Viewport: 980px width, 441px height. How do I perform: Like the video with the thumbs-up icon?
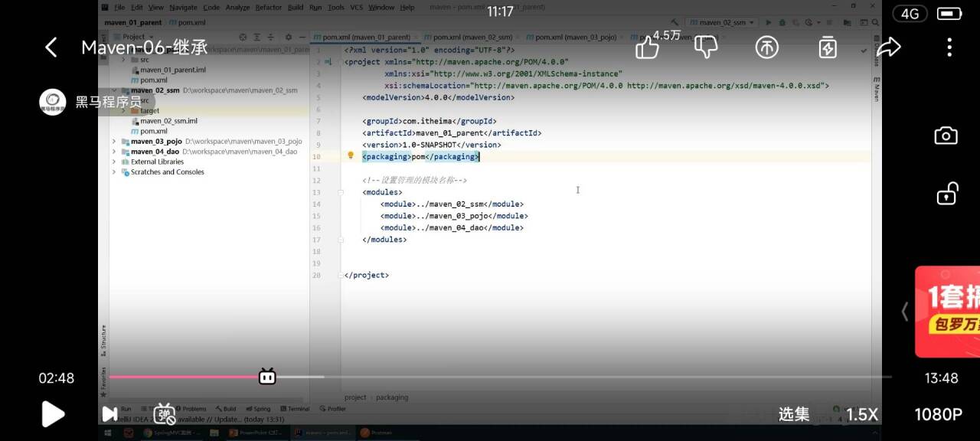click(x=647, y=47)
